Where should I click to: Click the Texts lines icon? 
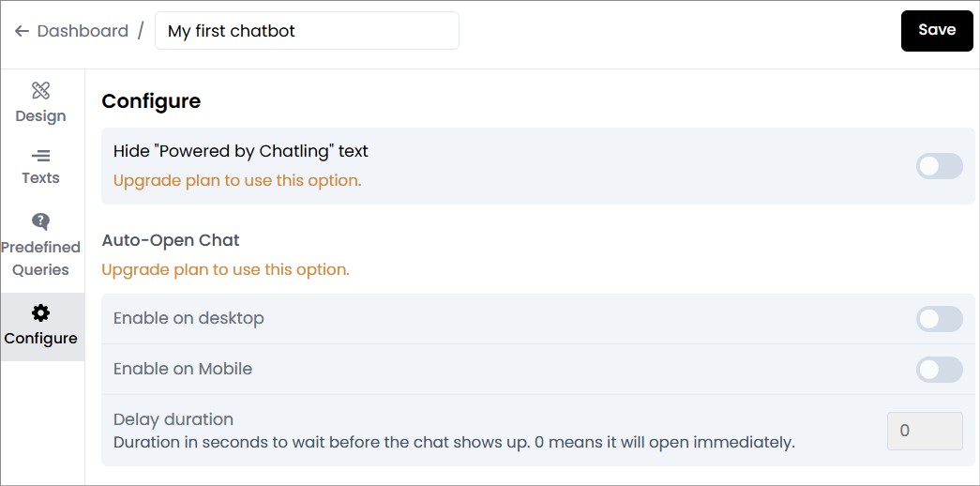pyautogui.click(x=40, y=155)
